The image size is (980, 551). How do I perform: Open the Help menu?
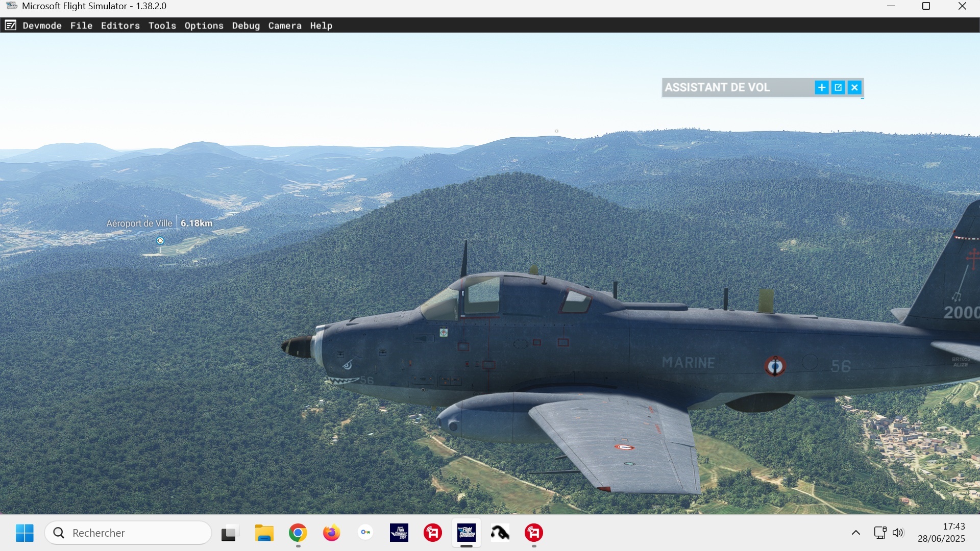click(x=321, y=26)
